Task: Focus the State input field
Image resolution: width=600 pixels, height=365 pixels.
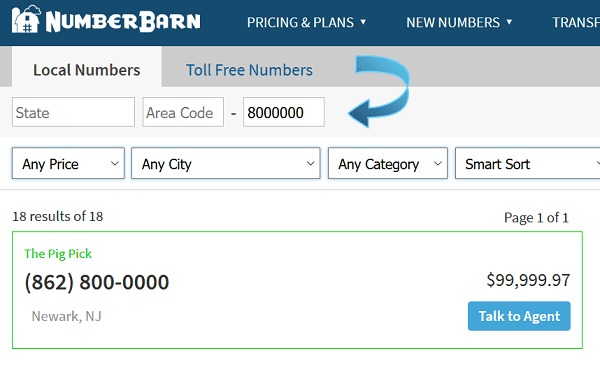Action: point(73,112)
